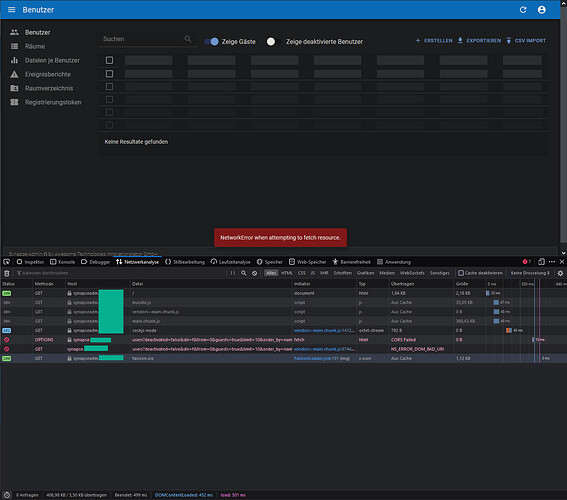Open devtools more options ellipsis
The image size is (567, 500).
click(552, 262)
